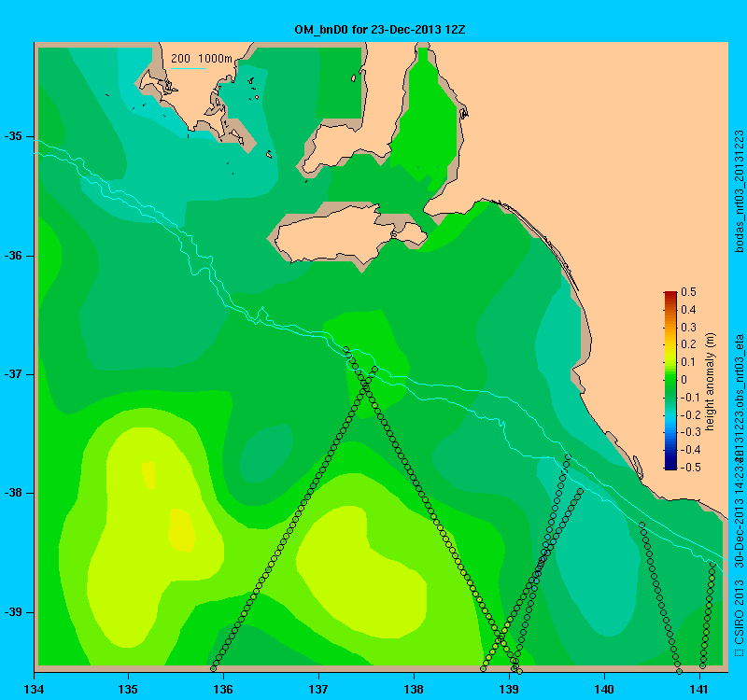Click the 139 longitude tick label
Image resolution: width=747 pixels, height=700 pixels.
[x=509, y=689]
